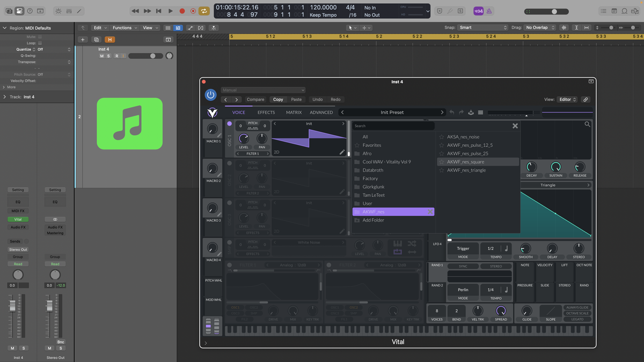Toggle the Cycle loop button
The height and width of the screenshot is (362, 644).
coord(204,11)
